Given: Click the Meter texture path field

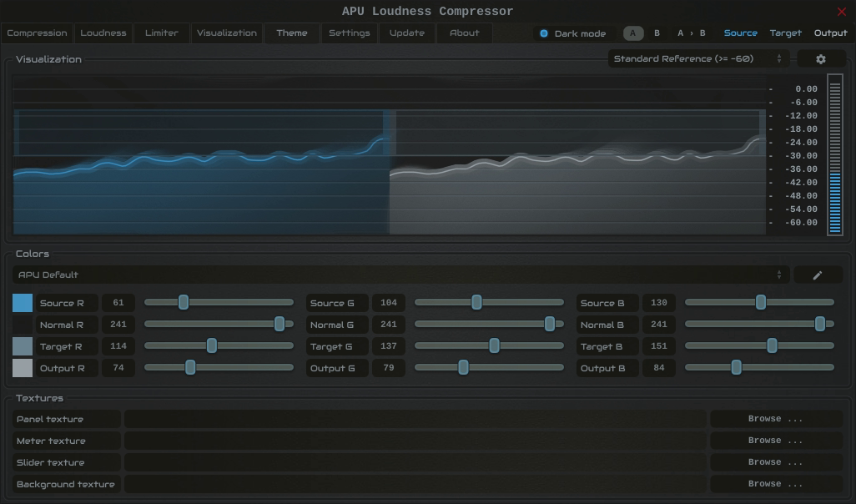Looking at the screenshot, I should (415, 441).
